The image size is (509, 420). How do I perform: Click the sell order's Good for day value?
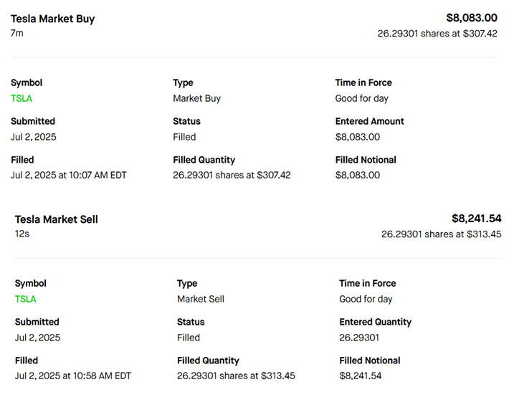pos(366,299)
